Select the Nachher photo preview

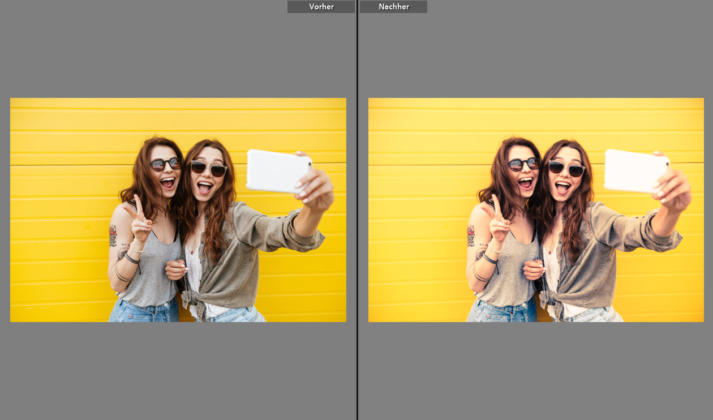click(x=536, y=210)
